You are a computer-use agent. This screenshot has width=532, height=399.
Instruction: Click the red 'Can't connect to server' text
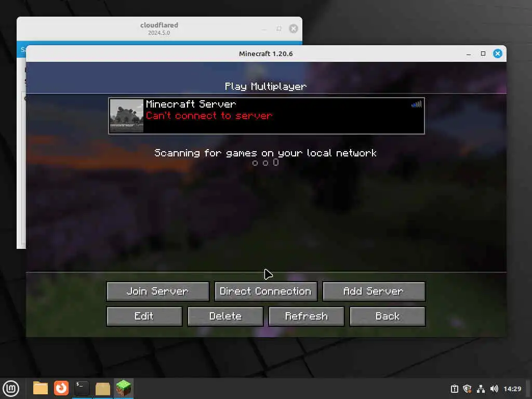(x=209, y=116)
